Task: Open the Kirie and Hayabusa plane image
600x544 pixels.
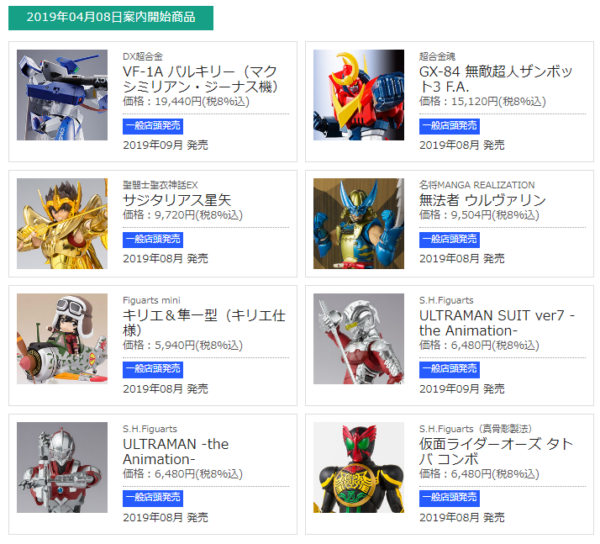Action: point(62,339)
